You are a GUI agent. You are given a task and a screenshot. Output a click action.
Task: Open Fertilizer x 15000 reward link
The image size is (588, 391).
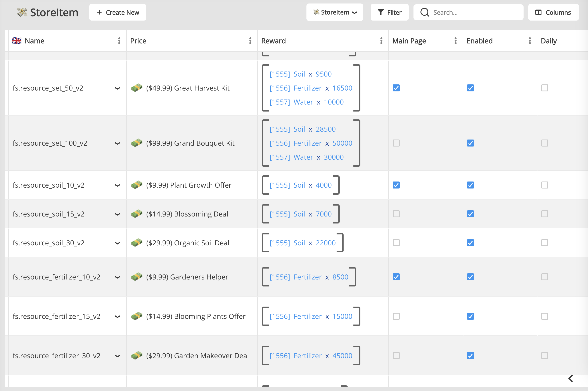pyautogui.click(x=311, y=316)
